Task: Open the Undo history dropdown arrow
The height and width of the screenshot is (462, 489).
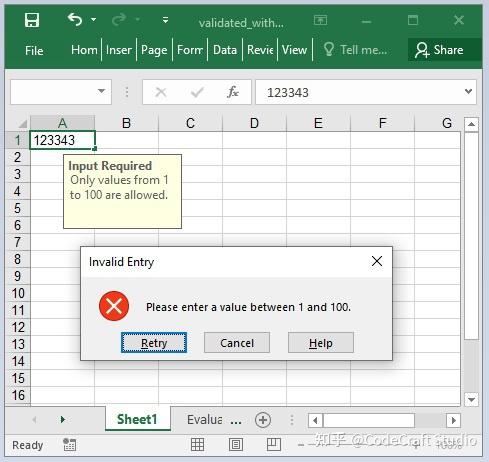Action: pos(94,20)
